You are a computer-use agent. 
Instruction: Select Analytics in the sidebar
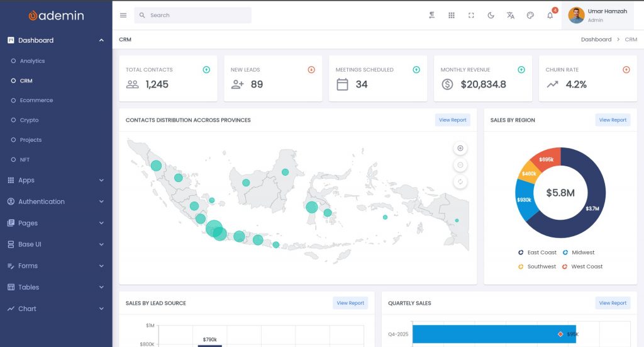click(x=32, y=61)
